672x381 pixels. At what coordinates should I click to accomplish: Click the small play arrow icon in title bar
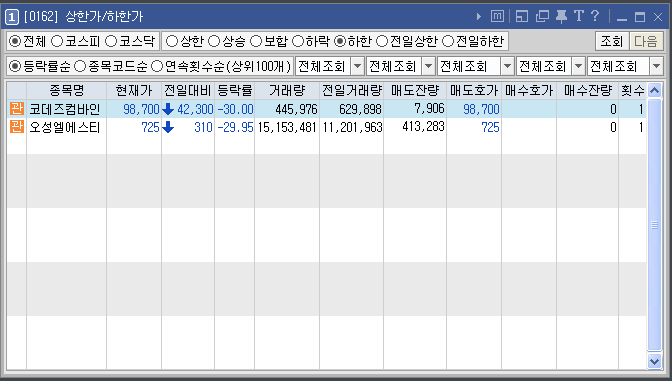(479, 17)
